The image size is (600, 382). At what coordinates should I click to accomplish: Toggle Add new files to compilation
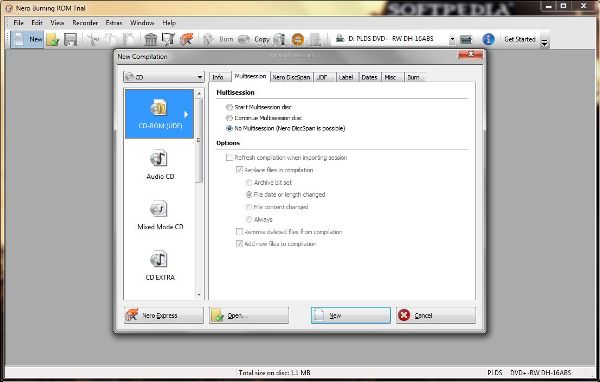click(240, 244)
